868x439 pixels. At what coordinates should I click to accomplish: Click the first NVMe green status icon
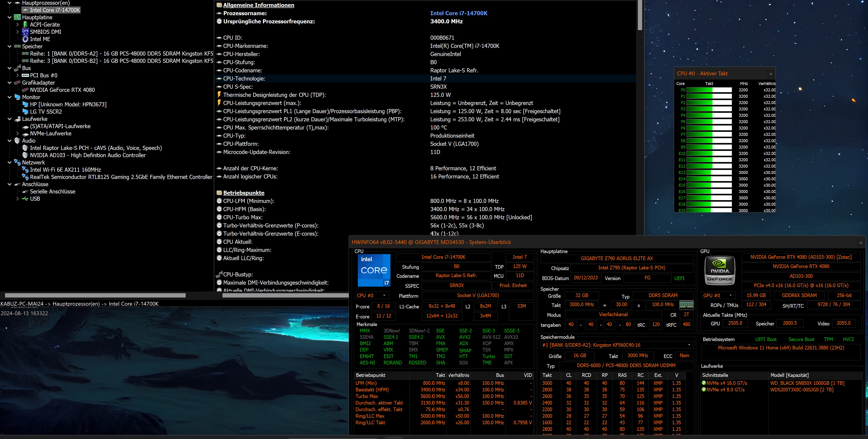[704, 383]
